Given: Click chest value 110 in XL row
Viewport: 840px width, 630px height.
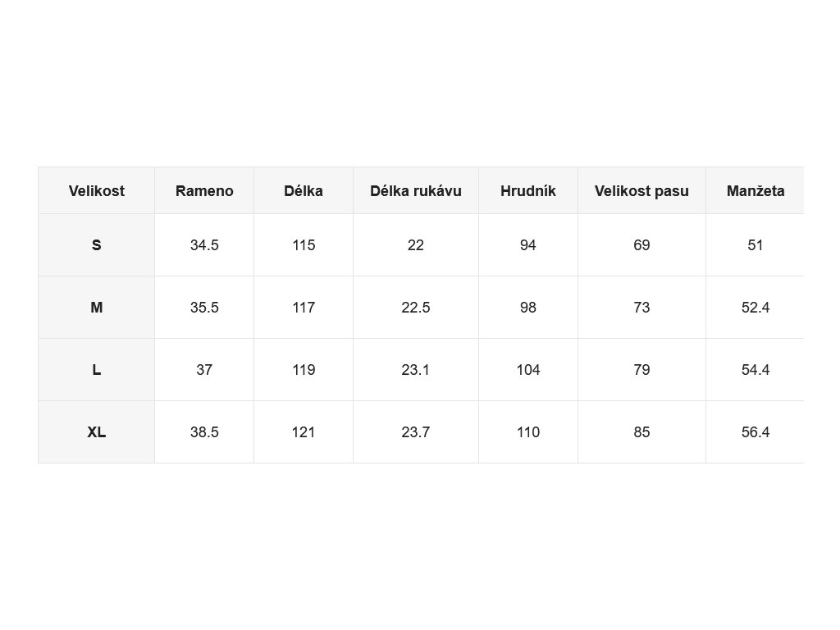Looking at the screenshot, I should [527, 431].
